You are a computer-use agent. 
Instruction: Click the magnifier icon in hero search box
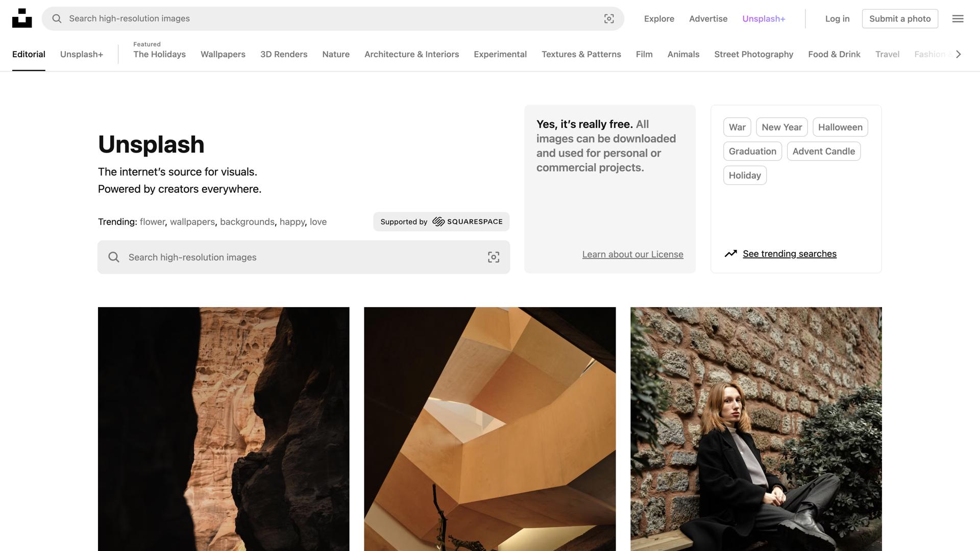tap(114, 257)
